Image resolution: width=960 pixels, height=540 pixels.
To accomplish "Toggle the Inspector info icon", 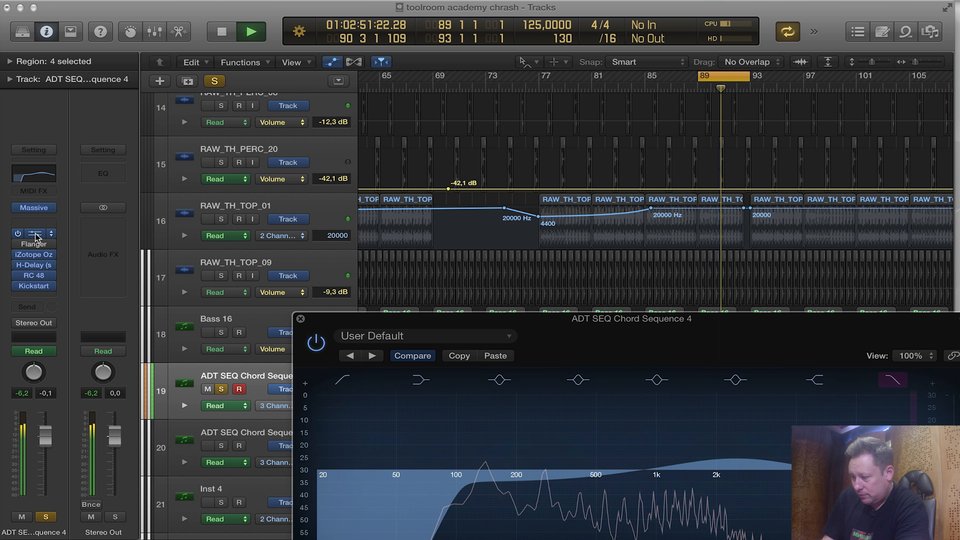I will (x=47, y=32).
